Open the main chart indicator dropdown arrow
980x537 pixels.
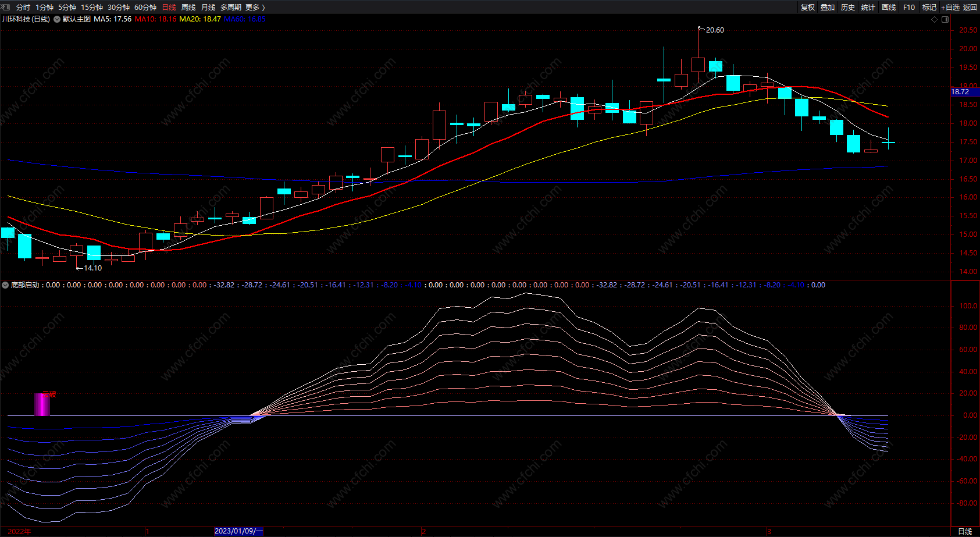click(x=57, y=19)
